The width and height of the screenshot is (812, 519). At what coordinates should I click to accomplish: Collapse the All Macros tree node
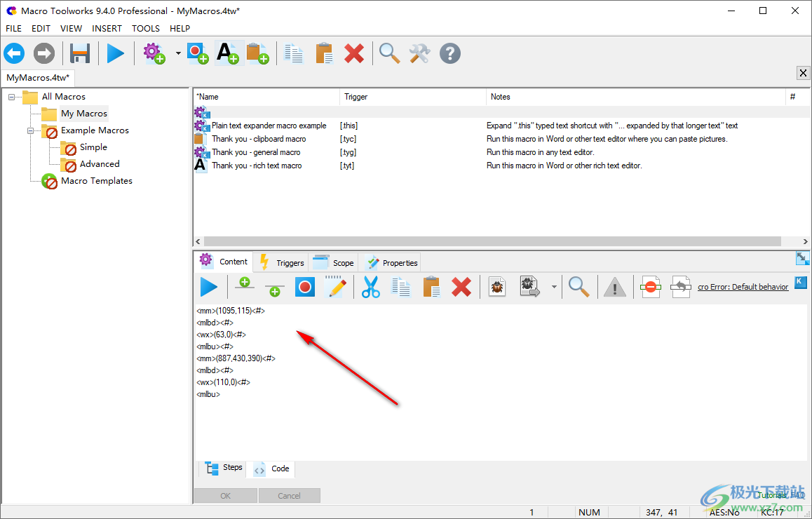(x=11, y=97)
